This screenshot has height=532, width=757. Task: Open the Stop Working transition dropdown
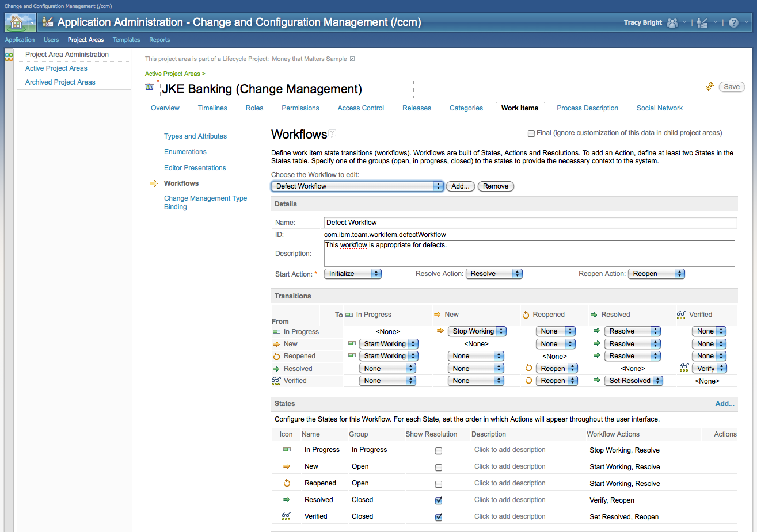tap(477, 331)
